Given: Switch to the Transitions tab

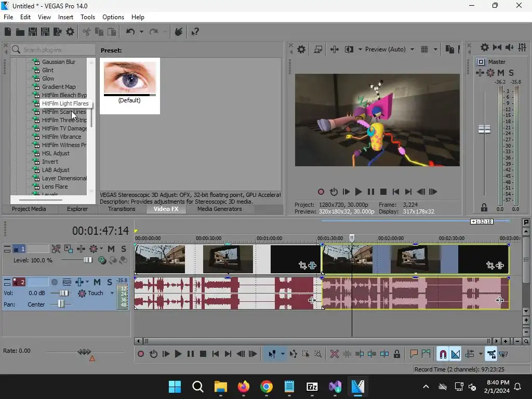Looking at the screenshot, I should point(122,209).
